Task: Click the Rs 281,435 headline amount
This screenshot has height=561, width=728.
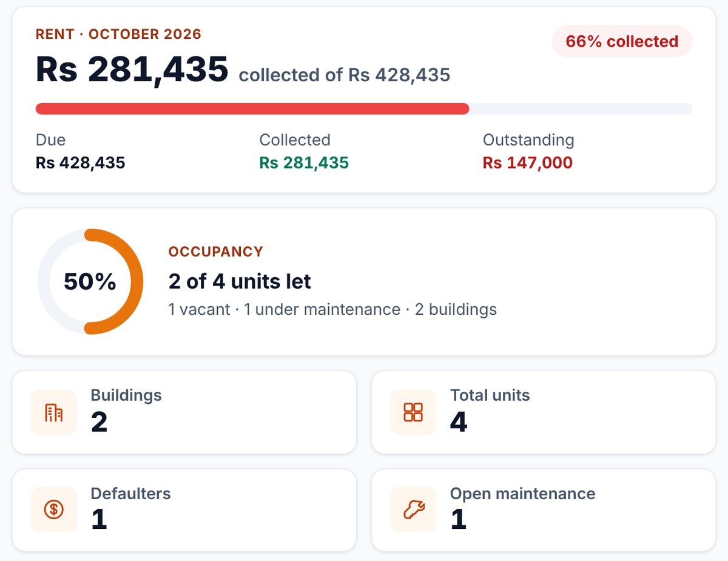Action: 132,69
